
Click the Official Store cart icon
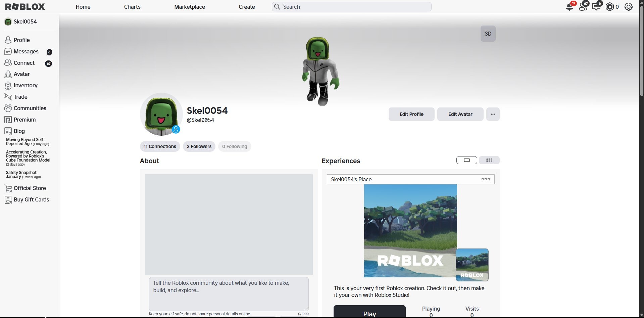tap(8, 188)
